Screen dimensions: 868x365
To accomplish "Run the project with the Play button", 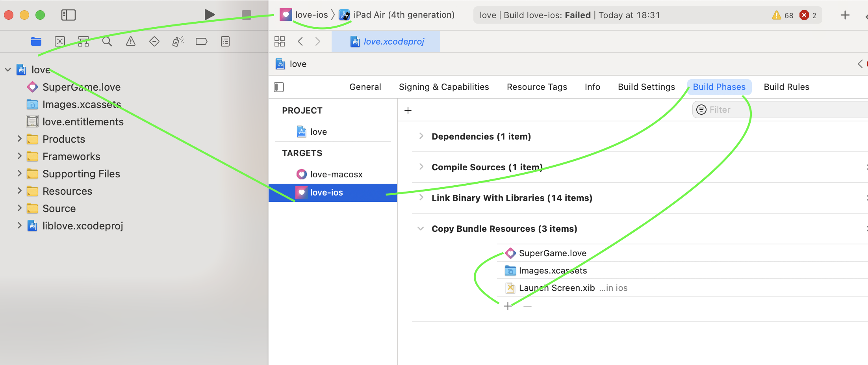I will 210,15.
